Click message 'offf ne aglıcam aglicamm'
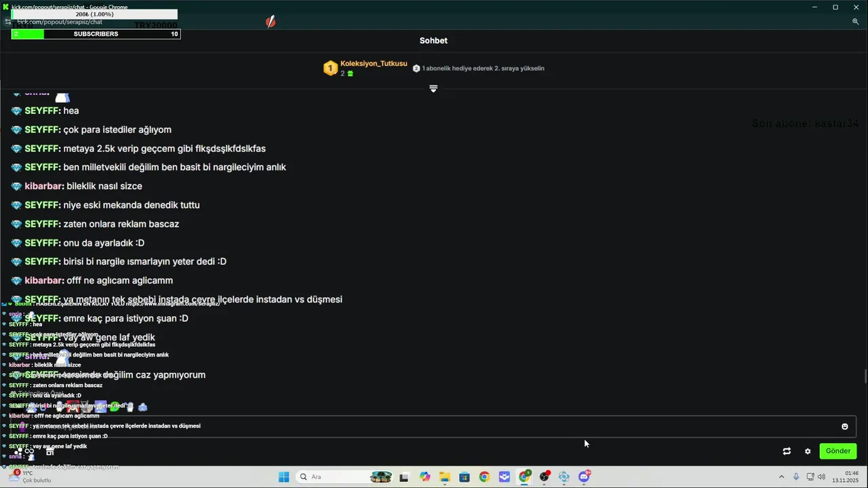This screenshot has width=868, height=488. [120, 281]
